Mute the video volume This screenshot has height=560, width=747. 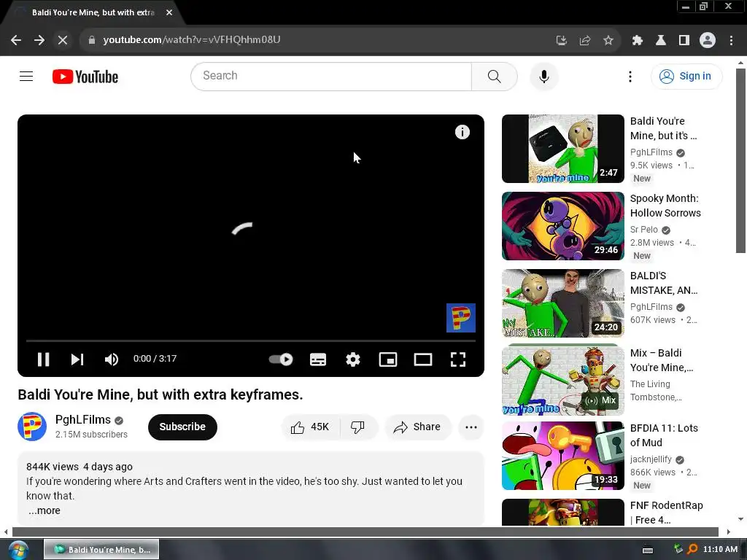pos(112,359)
